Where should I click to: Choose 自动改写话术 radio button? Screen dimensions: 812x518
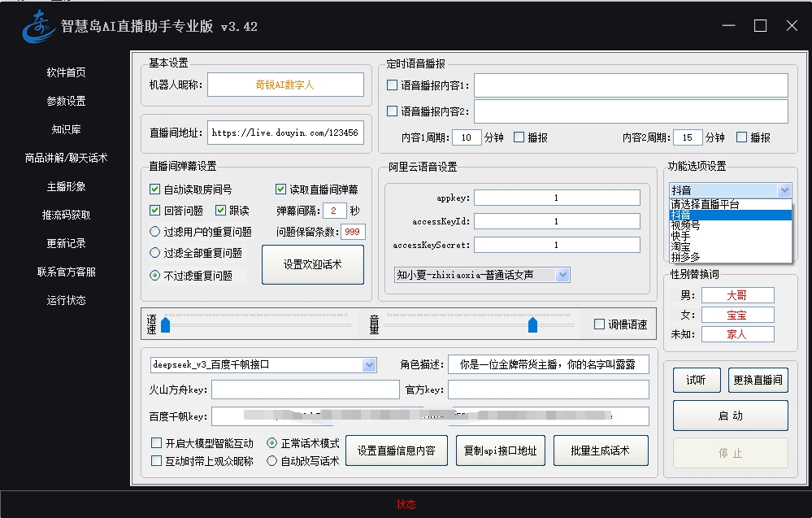point(272,461)
